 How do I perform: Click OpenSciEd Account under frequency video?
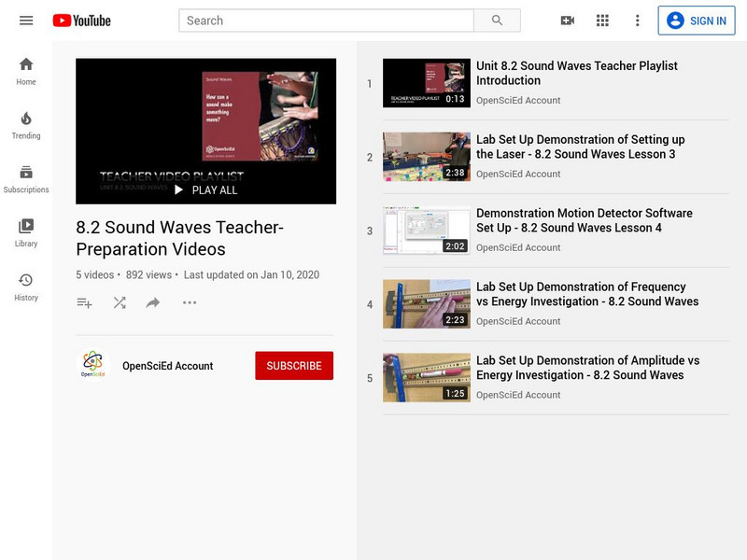tap(518, 321)
